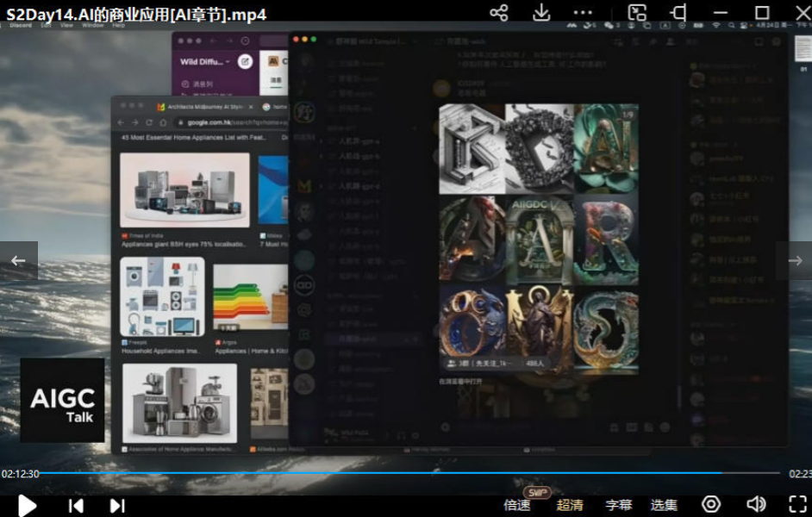Play the video
This screenshot has width=812, height=517.
[x=28, y=505]
